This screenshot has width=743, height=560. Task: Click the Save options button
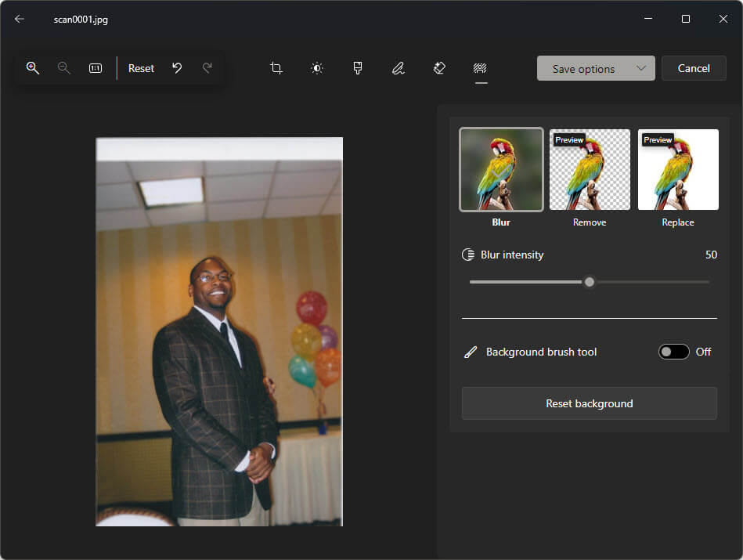(583, 68)
